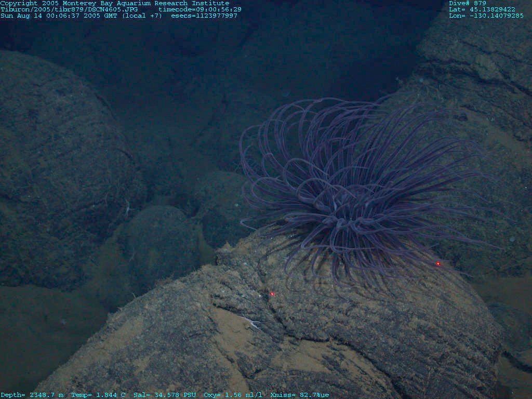
Task: Click the timecode=09:00:56:29 value
Action: [x=200, y=9]
